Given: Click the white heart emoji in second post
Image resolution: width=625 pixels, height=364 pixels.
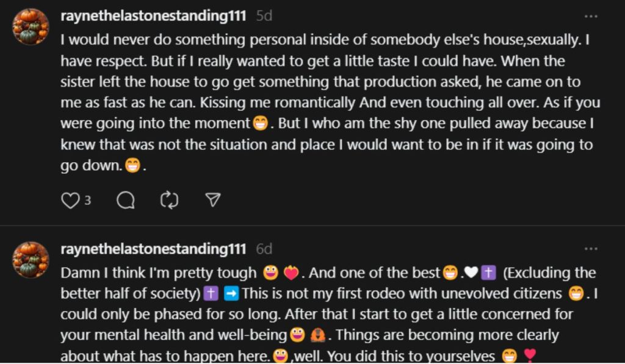Looking at the screenshot, I should (471, 273).
